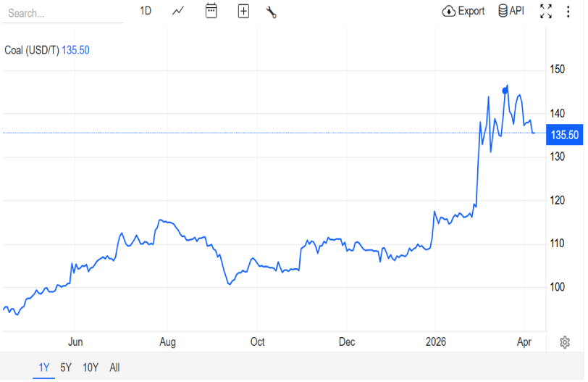Open the wrench tools icon
The image size is (588, 382).
tap(272, 12)
